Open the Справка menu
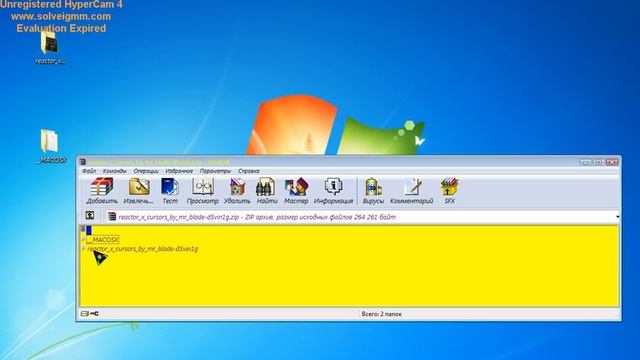The image size is (640, 360). (249, 171)
